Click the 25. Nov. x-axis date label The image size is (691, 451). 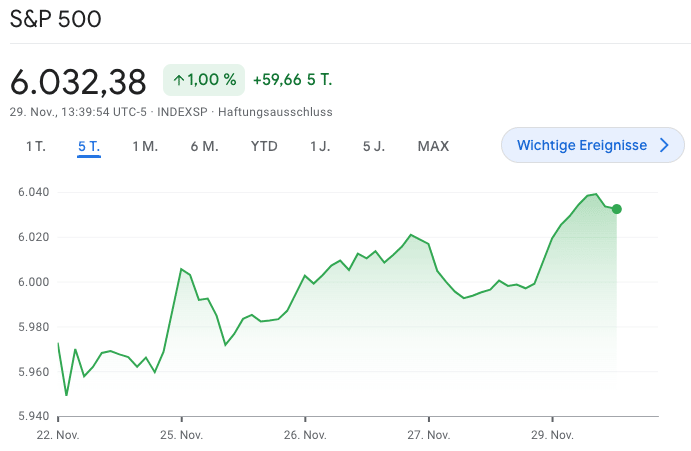pyautogui.click(x=181, y=435)
